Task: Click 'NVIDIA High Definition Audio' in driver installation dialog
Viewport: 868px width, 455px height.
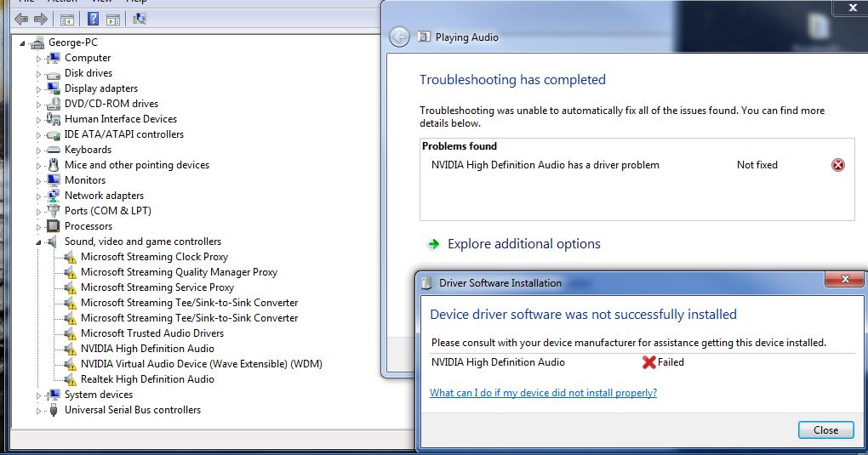Action: 498,362
